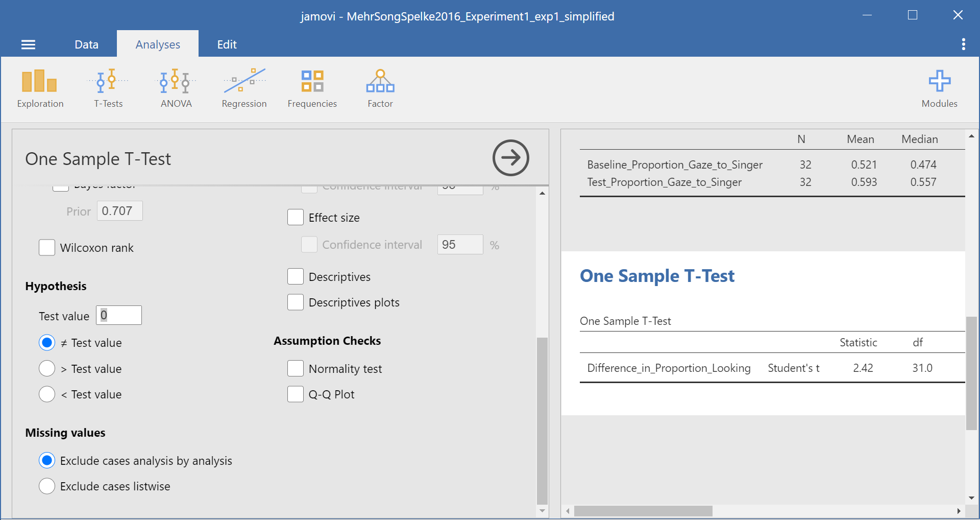Enable the Effect size checkbox
980x520 pixels.
pyautogui.click(x=296, y=218)
